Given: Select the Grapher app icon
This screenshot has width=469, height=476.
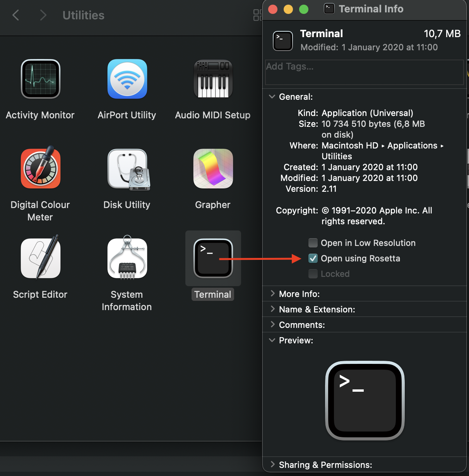Looking at the screenshot, I should point(213,169).
